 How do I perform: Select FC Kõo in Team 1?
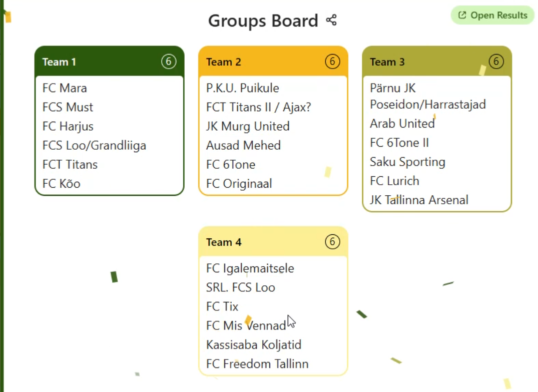(61, 184)
